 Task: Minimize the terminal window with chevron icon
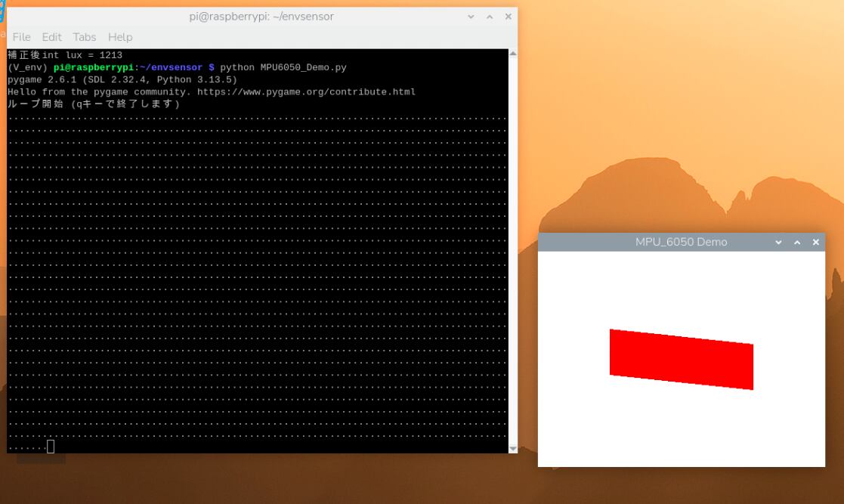pos(471,17)
